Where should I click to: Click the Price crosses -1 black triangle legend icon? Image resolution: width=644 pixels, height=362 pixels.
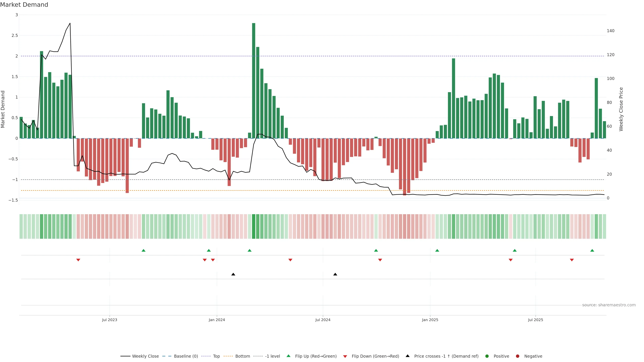click(408, 356)
